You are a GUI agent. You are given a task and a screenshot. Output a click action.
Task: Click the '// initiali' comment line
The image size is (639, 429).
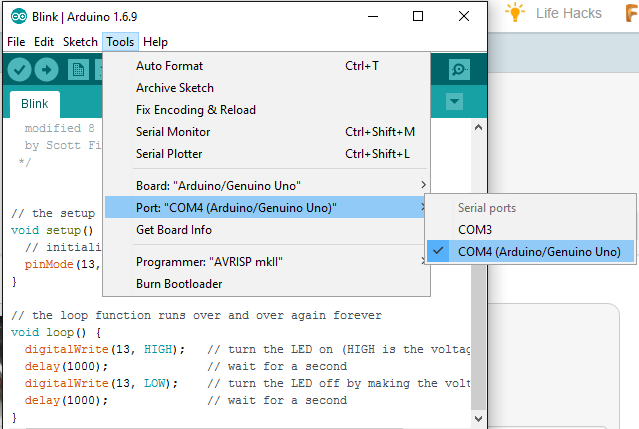63,247
